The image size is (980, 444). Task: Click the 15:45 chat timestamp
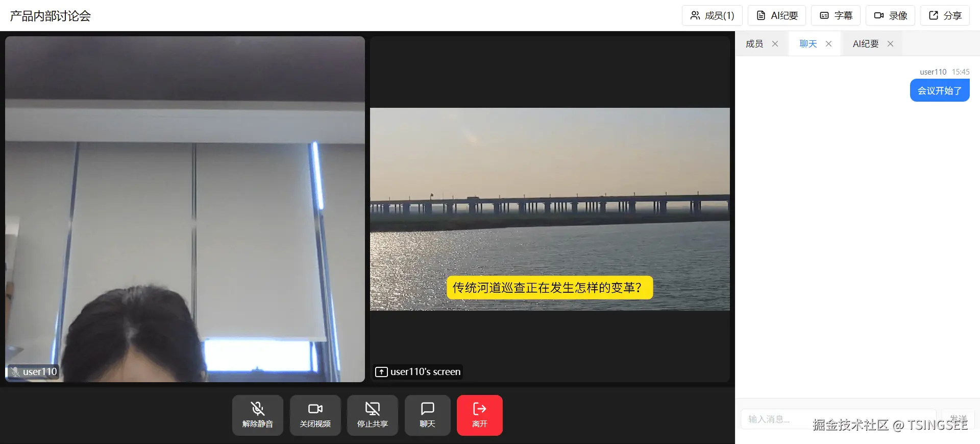pos(961,72)
